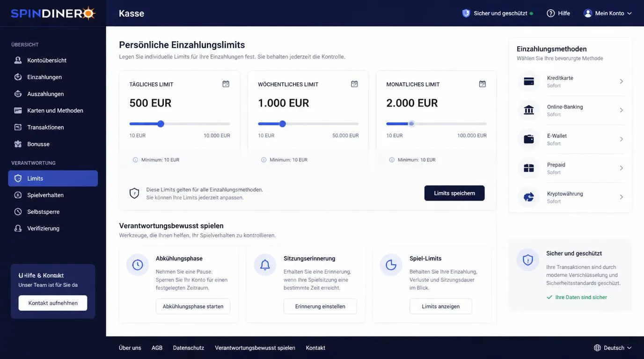Click Limits anzeigen button

tap(440, 307)
